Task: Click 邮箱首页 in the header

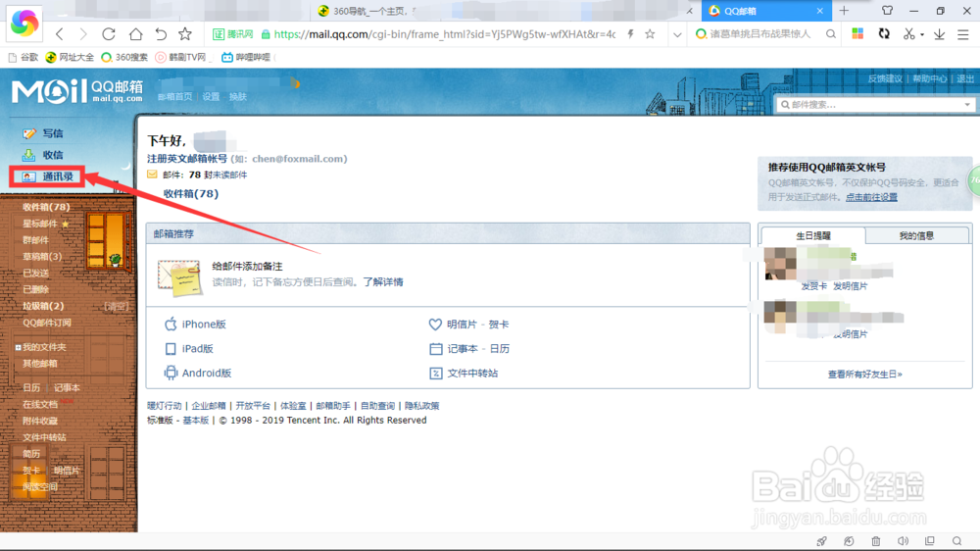Action: point(175,96)
